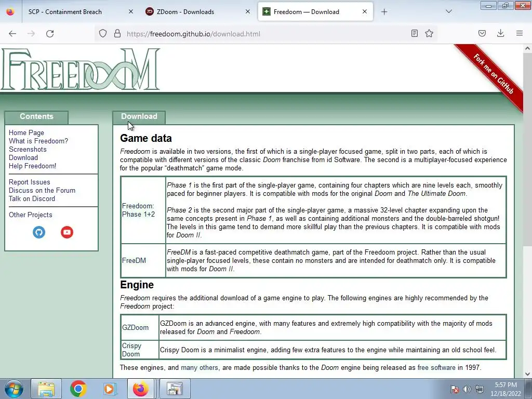Open network tray icon
The width and height of the screenshot is (532, 399).
pyautogui.click(x=480, y=389)
